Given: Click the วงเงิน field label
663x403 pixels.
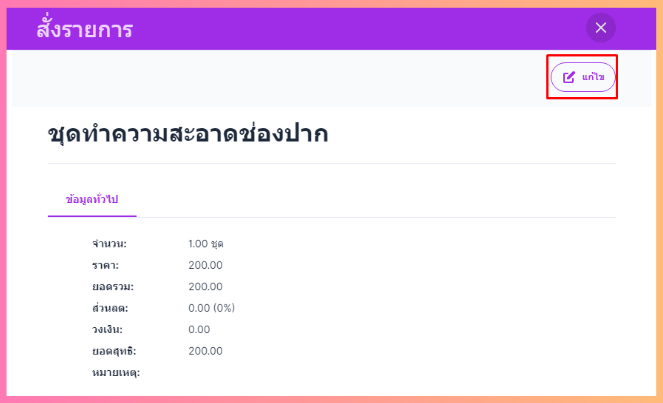Looking at the screenshot, I should coord(108,329).
